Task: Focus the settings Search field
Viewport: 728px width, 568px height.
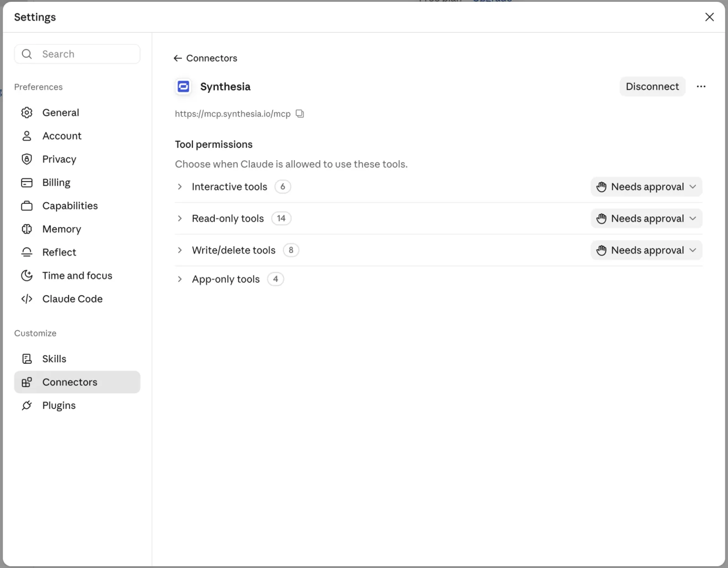Action: 77,54
